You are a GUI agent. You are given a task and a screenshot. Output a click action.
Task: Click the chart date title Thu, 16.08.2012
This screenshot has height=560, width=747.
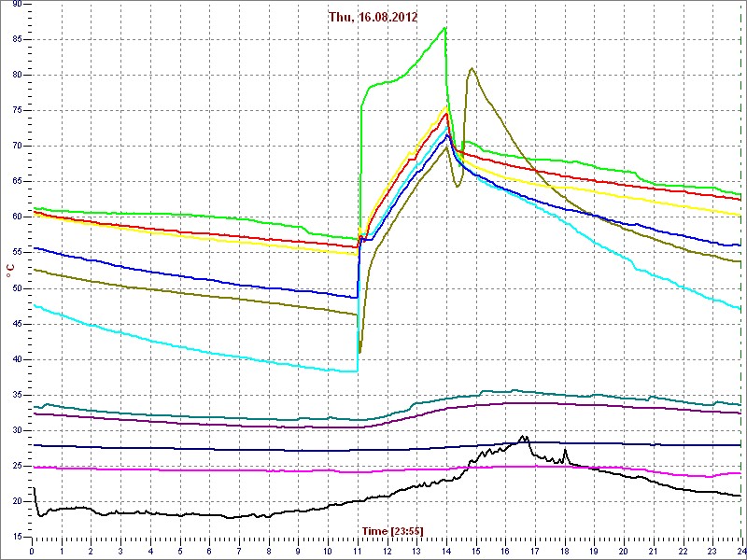[373, 17]
